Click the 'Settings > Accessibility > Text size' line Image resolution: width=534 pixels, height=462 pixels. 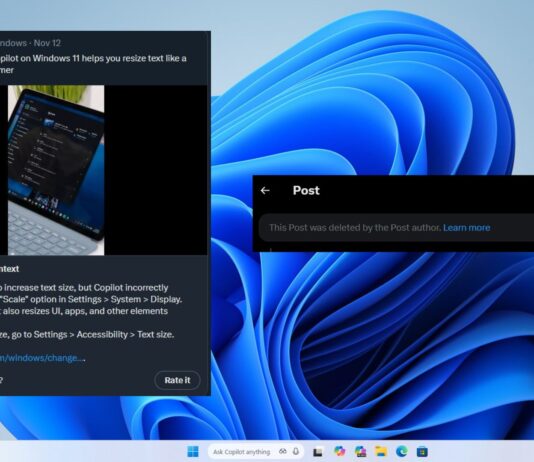pyautogui.click(x=87, y=335)
